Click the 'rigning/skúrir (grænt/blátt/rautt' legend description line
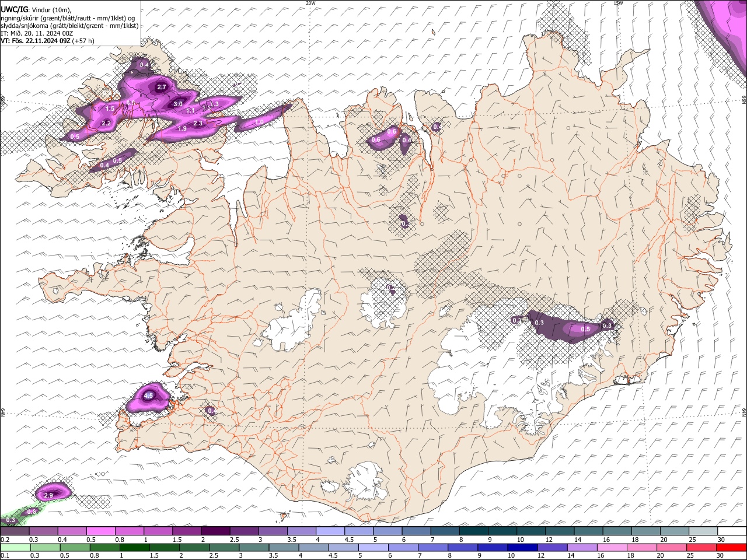This screenshot has width=747, height=560. tap(68, 17)
